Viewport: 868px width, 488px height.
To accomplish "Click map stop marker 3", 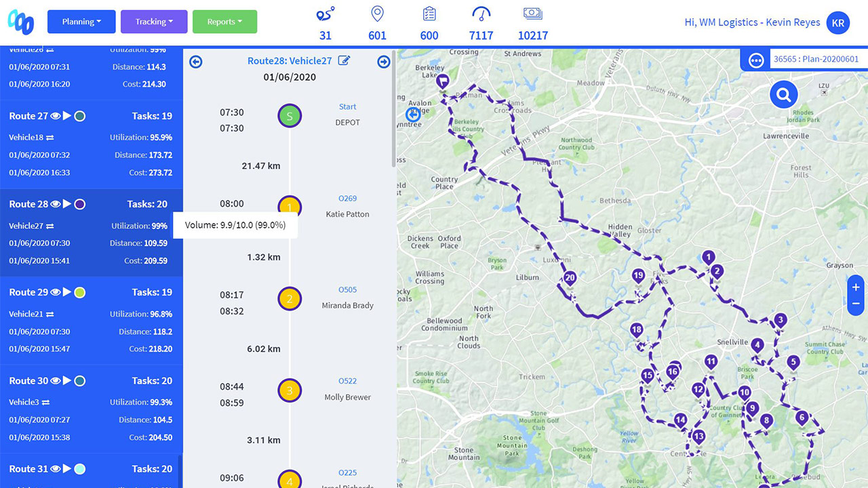I will coord(781,321).
